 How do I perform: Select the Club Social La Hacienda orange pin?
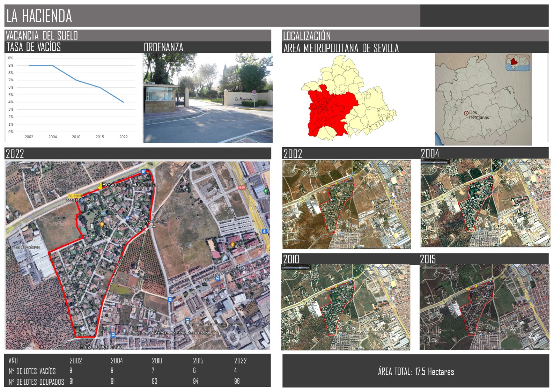pyautogui.click(x=102, y=225)
